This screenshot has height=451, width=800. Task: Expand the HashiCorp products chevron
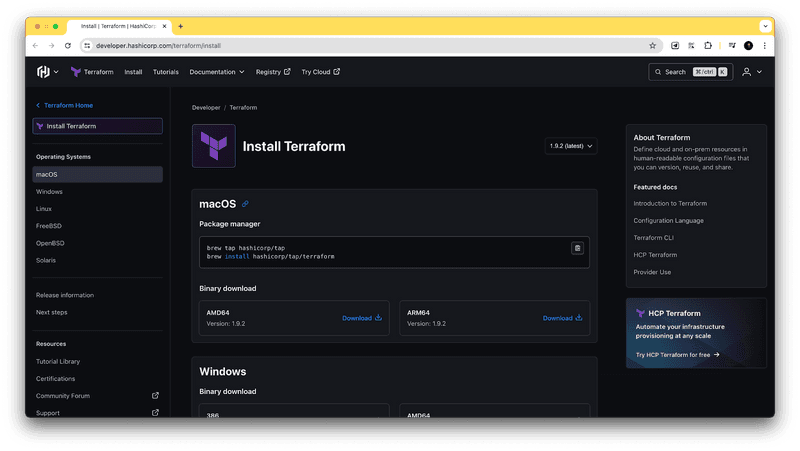coord(56,72)
